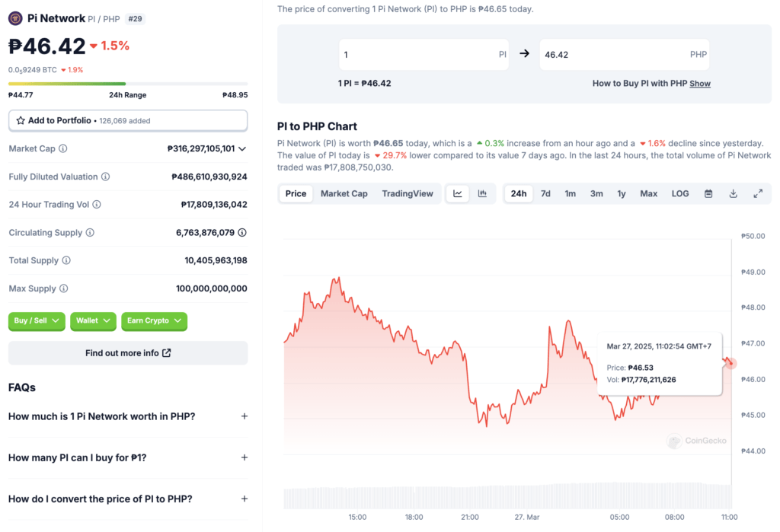The width and height of the screenshot is (780, 532).
Task: Select the 1y time range
Action: (622, 193)
